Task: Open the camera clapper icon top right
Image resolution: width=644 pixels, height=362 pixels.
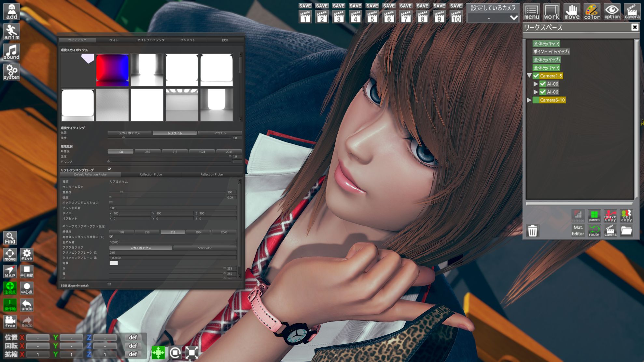Action: tap(632, 12)
